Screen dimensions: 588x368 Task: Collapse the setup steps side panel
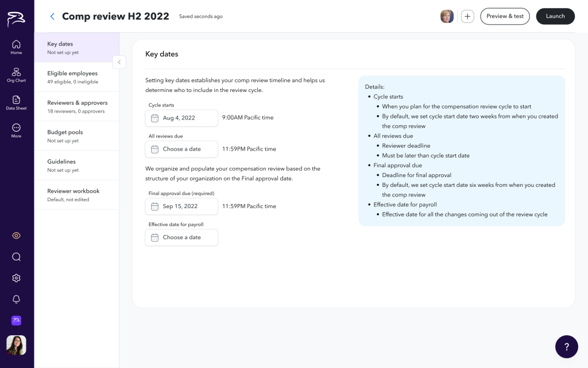[119, 62]
